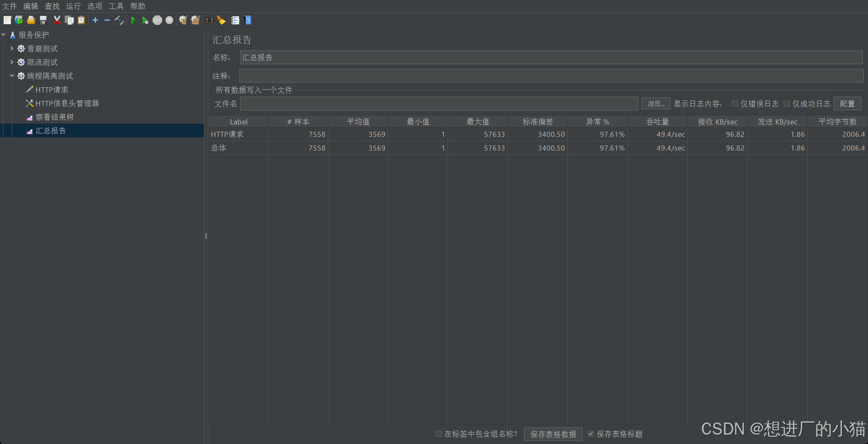
Task: Cut the selected element with the scissors icon
Action: tap(57, 20)
